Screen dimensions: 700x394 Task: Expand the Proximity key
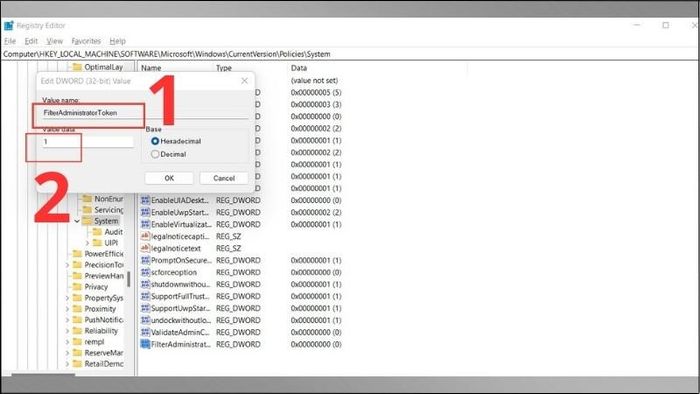coord(67,309)
